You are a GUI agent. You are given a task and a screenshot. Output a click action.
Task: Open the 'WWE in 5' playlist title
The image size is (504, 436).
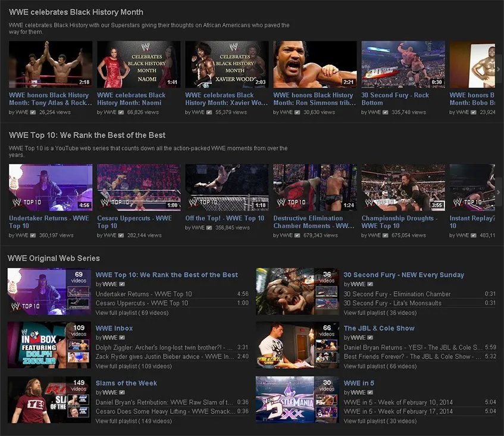point(359,383)
